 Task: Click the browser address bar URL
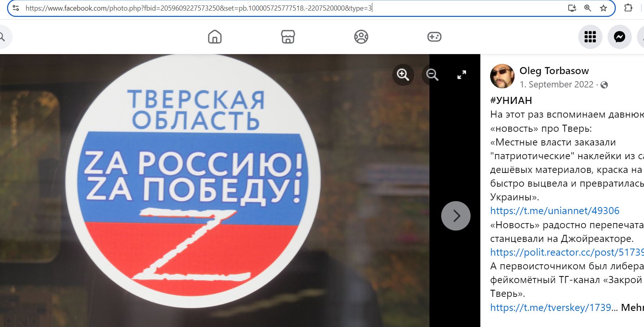click(199, 8)
